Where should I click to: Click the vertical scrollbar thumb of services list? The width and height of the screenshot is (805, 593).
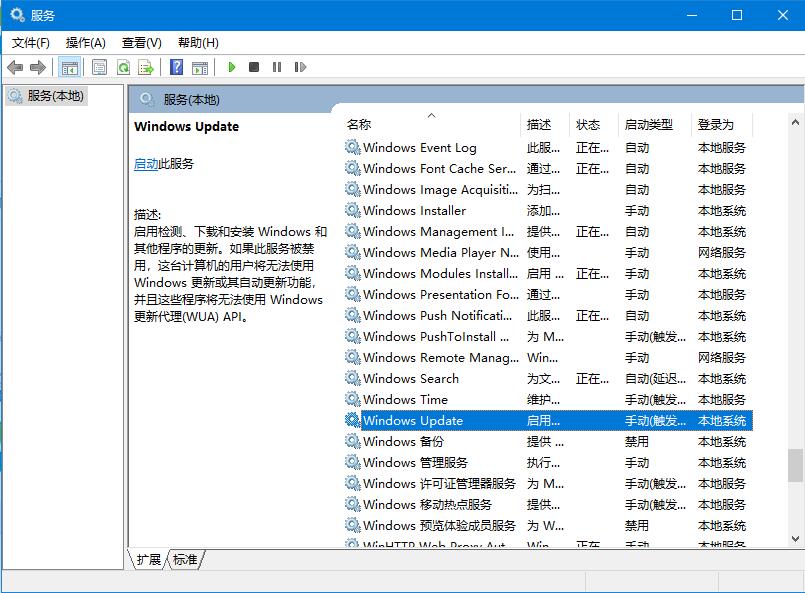point(795,465)
